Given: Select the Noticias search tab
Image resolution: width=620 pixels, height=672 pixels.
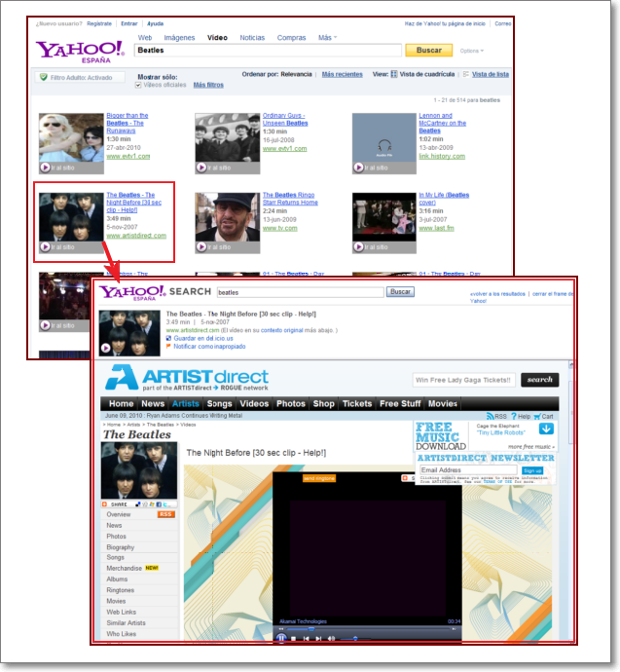Looking at the screenshot, I should tap(252, 38).
